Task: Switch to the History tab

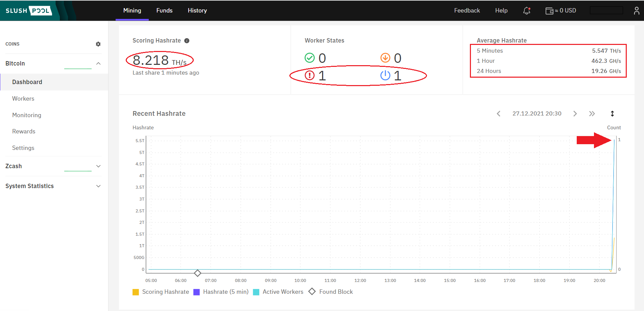Action: click(x=197, y=10)
